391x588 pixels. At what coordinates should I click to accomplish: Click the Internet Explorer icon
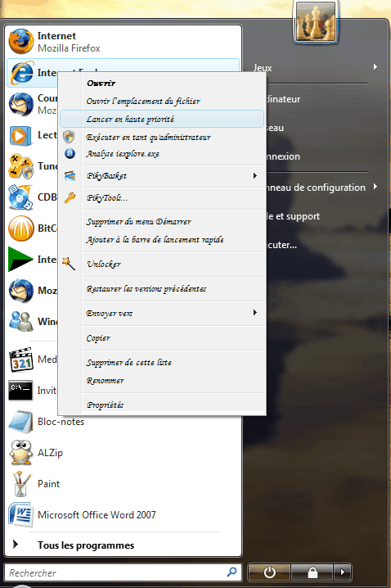21,73
